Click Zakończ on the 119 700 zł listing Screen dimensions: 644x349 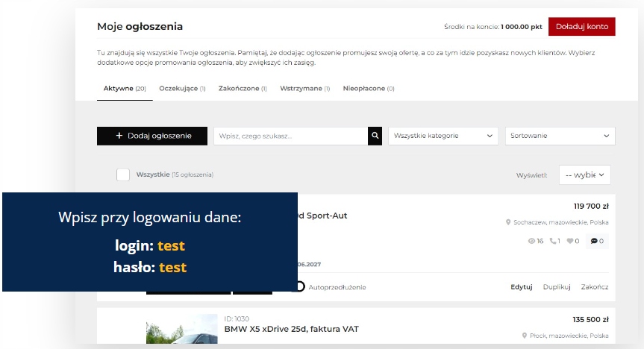click(x=594, y=287)
